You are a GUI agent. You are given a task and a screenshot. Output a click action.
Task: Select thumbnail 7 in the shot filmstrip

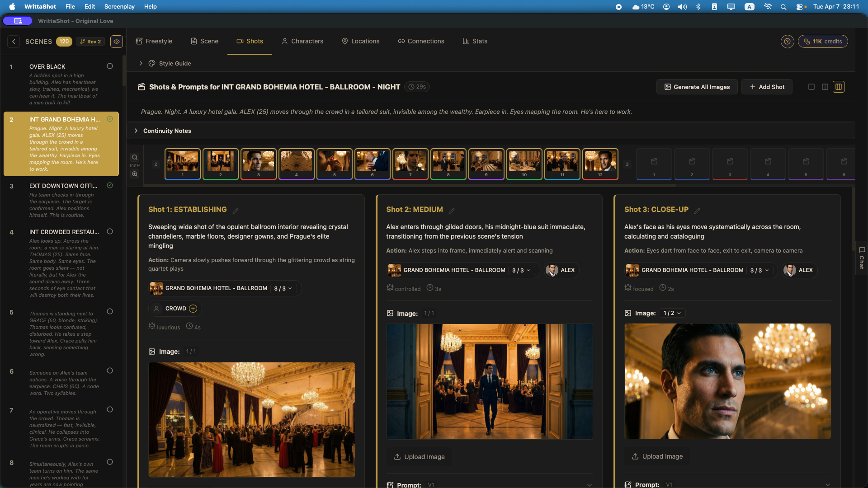pos(410,164)
